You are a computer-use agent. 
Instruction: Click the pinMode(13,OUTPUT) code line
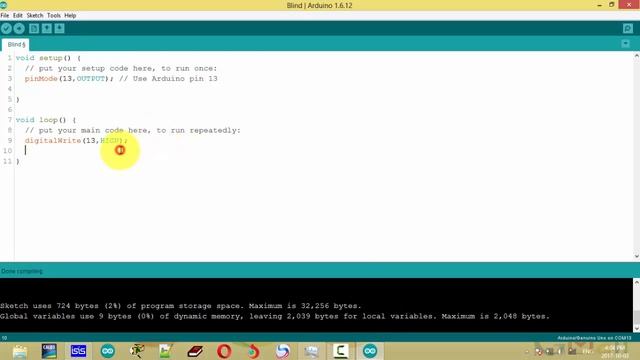(x=121, y=78)
